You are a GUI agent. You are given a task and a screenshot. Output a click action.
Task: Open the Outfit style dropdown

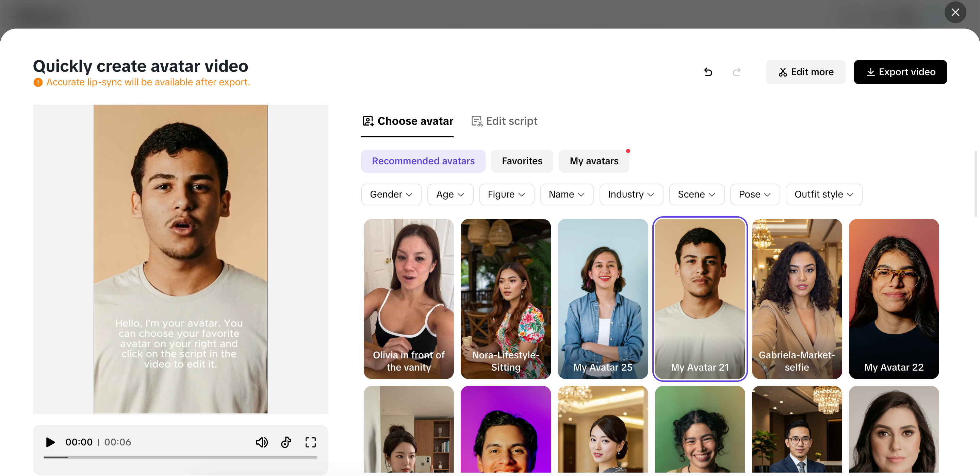(x=823, y=194)
